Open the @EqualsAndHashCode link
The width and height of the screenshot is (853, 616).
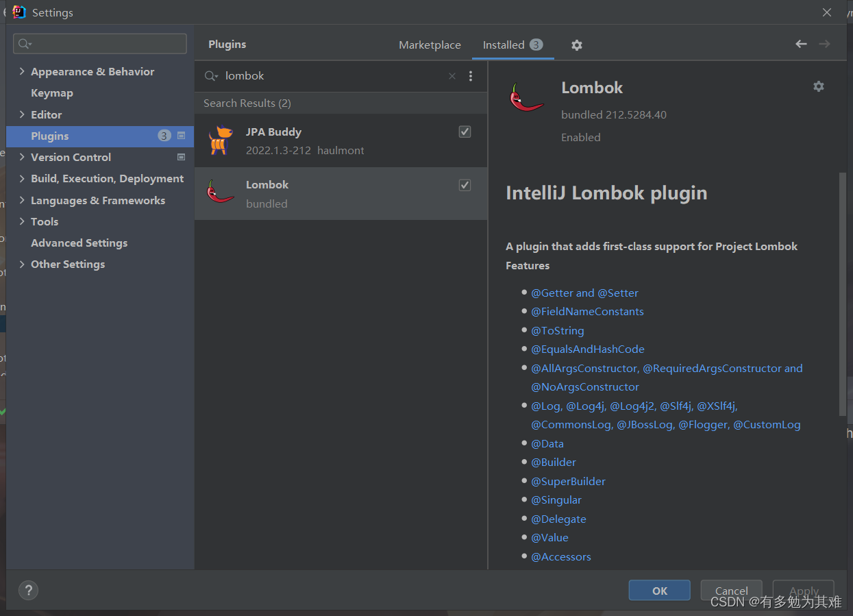click(588, 349)
